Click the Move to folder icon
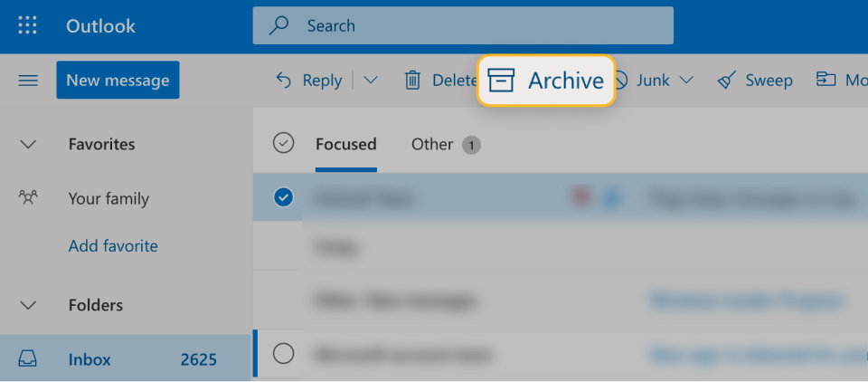The image size is (868, 382). coord(826,80)
